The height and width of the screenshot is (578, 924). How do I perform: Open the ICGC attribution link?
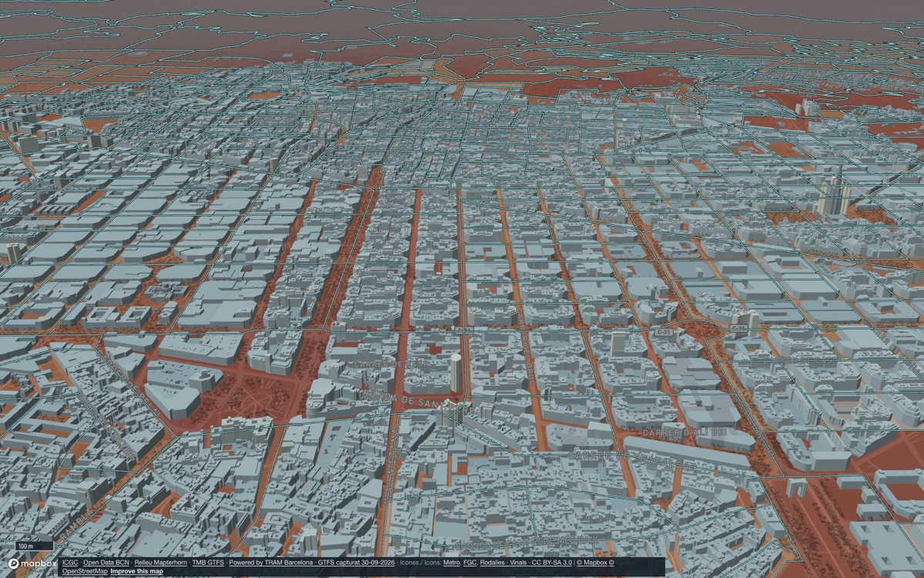point(70,563)
